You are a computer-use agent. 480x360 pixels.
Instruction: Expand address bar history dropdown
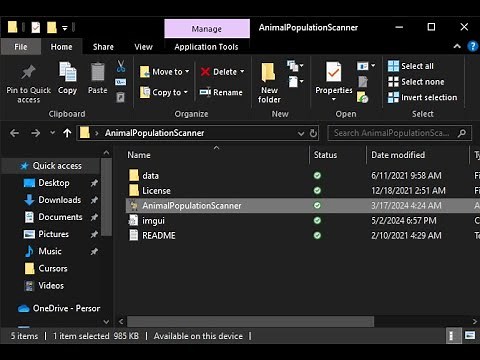click(301, 134)
